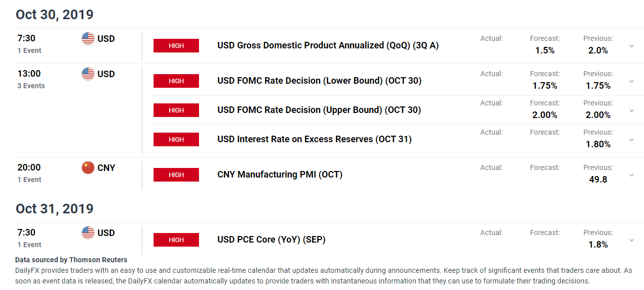Viewport: 644px width, 290px height.
Task: Expand the Interest Rate on Excess Reserves row
Action: tap(631, 140)
